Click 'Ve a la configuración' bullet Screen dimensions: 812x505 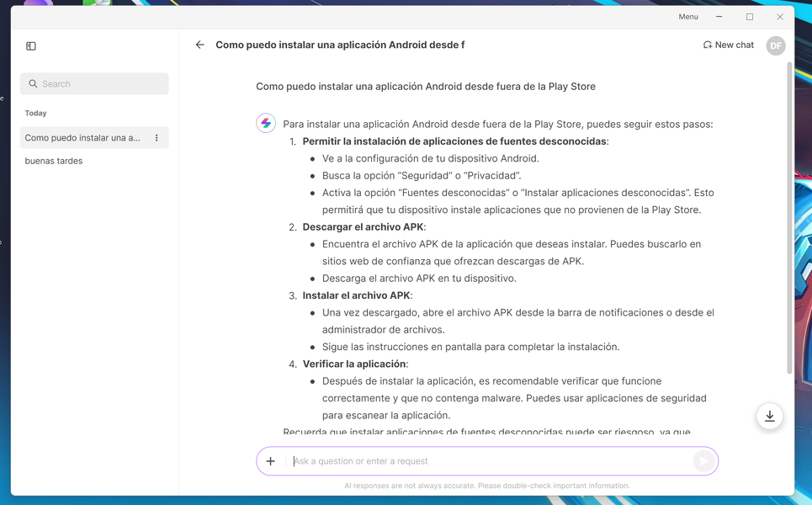[430, 158]
